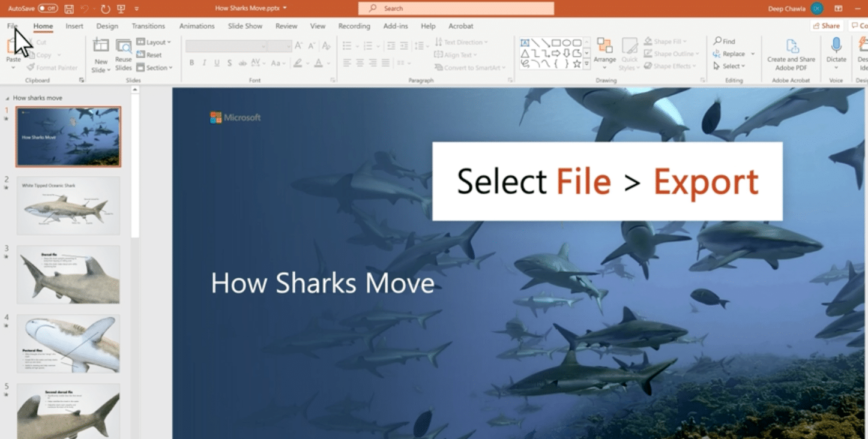Select slide 2 White Tipped Oceanic Shark thumbnail

[68, 205]
